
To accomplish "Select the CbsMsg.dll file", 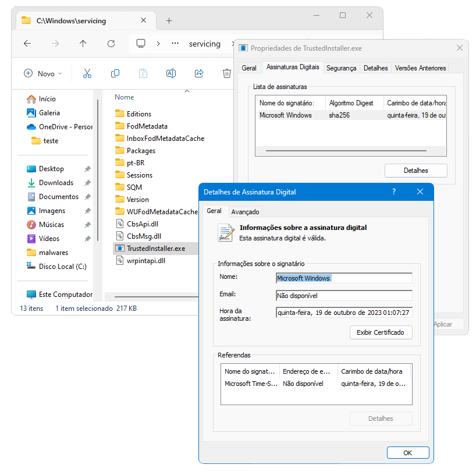I will [138, 236].
